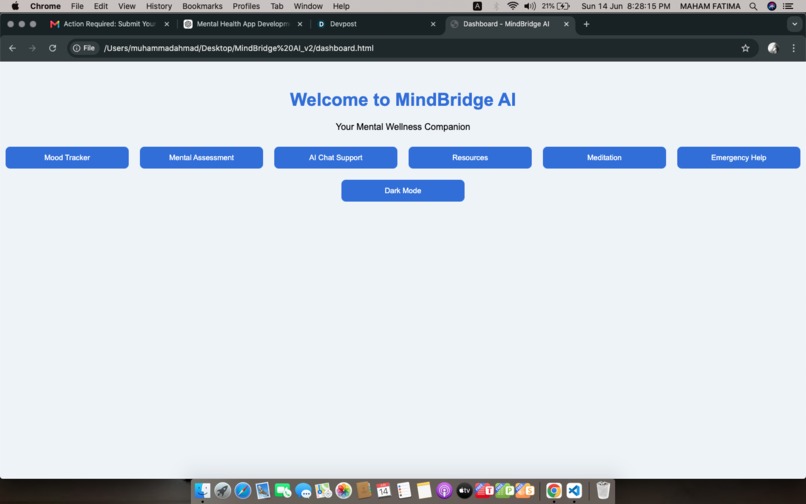
Task: Open the Apple menu
Action: (x=15, y=6)
